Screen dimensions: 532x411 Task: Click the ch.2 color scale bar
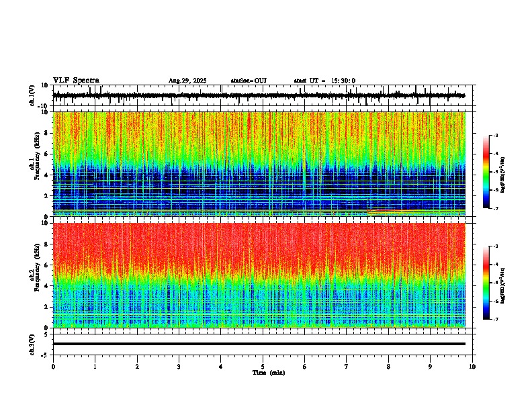(x=486, y=283)
